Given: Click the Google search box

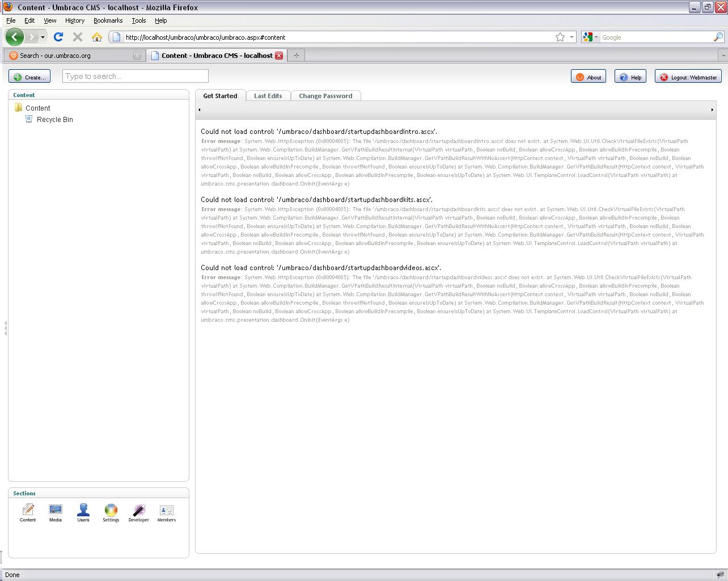Looking at the screenshot, I should (x=656, y=37).
